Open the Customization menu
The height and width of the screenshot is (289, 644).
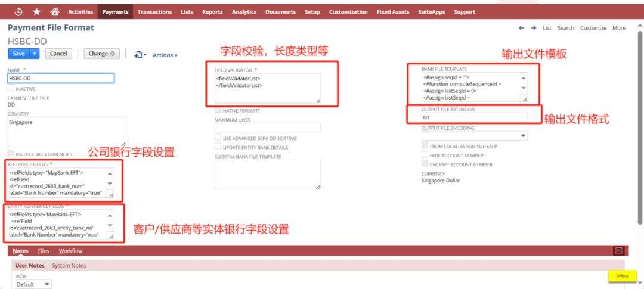[348, 12]
